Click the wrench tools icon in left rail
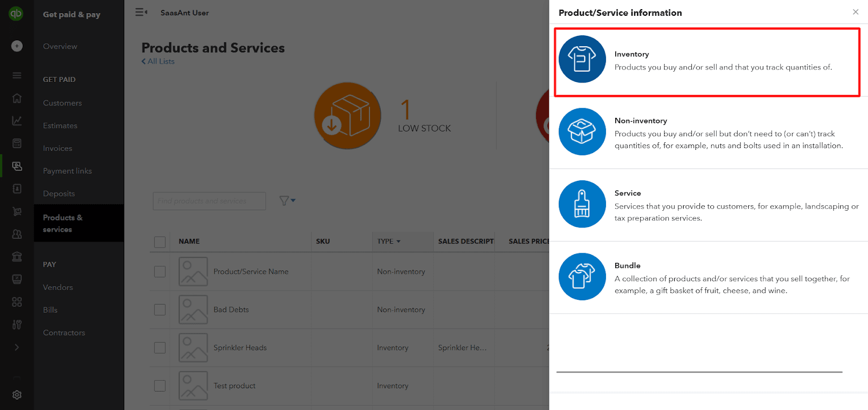The image size is (868, 410). tap(17, 325)
